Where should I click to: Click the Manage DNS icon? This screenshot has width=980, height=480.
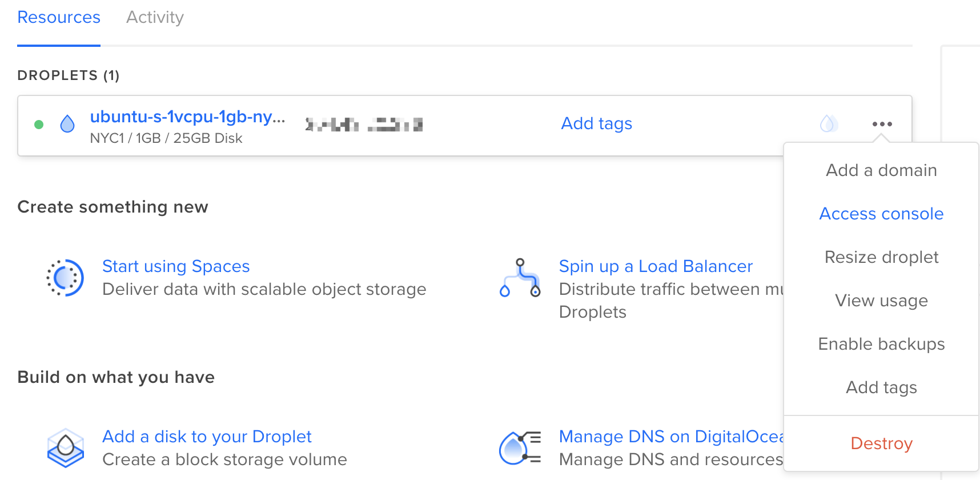tap(520, 448)
